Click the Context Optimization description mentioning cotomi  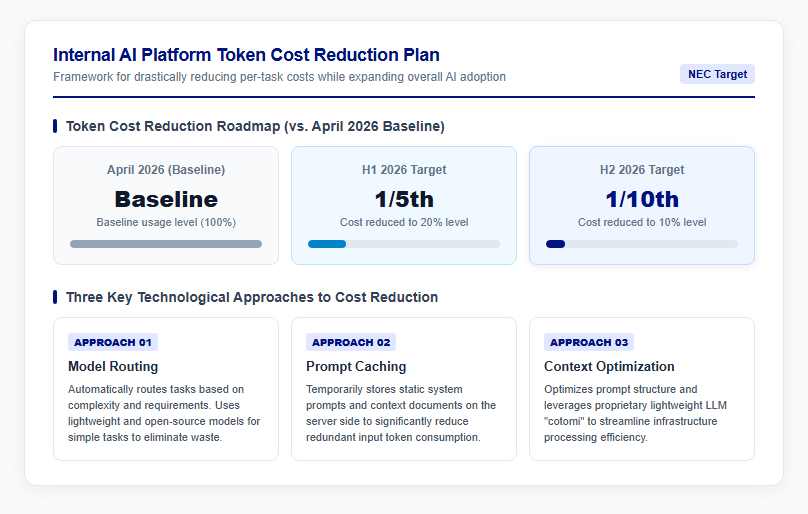[635, 413]
